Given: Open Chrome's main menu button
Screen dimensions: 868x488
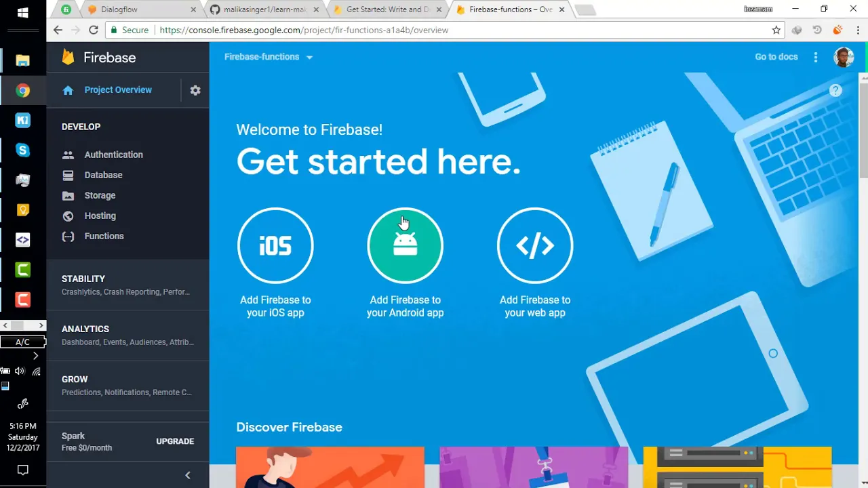Looking at the screenshot, I should (856, 30).
